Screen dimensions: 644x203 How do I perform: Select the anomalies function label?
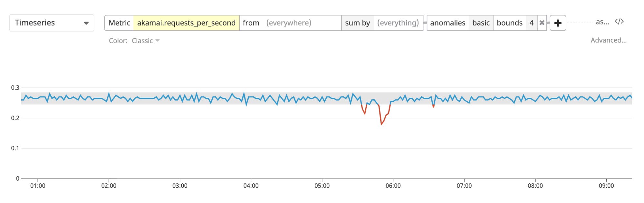point(448,23)
